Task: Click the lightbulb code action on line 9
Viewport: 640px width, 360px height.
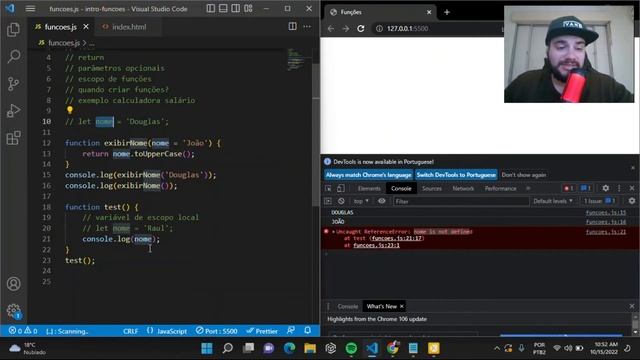Action: [x=70, y=110]
